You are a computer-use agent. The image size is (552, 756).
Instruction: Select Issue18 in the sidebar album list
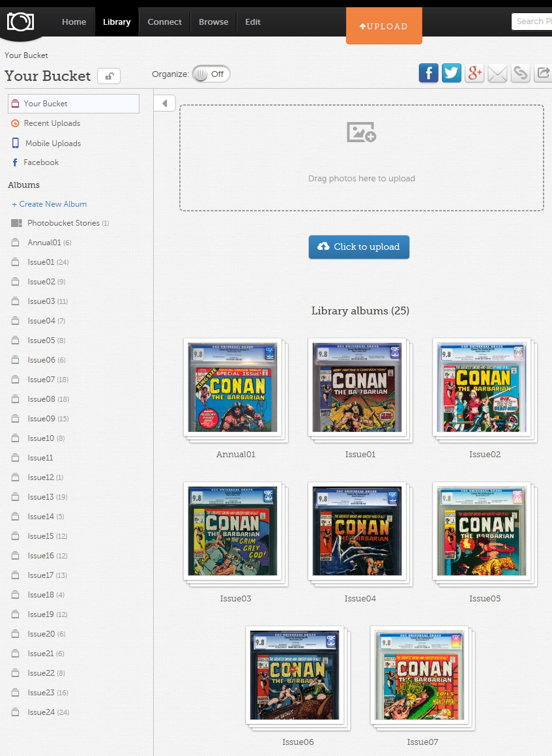pos(46,595)
